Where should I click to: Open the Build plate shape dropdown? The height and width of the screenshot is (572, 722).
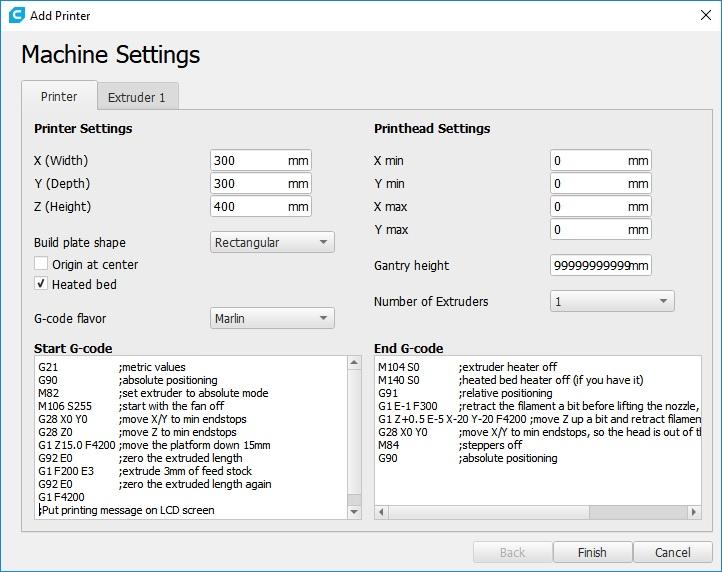272,242
